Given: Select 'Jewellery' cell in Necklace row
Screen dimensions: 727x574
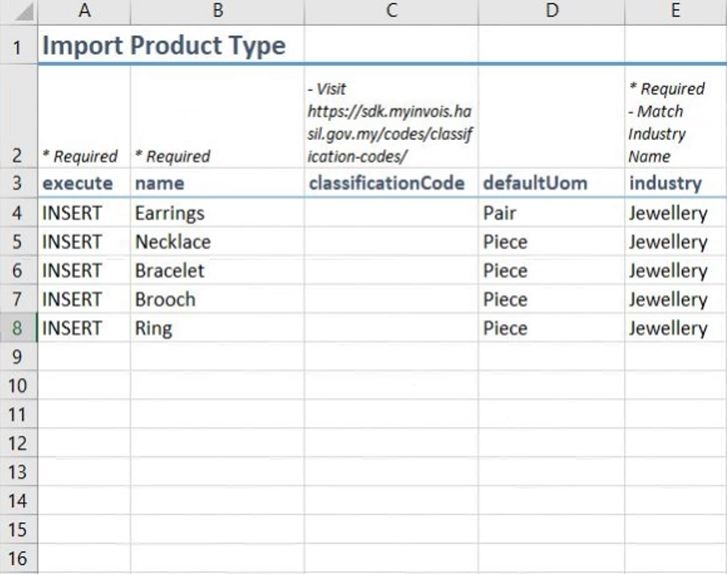Looking at the screenshot, I should pos(676,241).
